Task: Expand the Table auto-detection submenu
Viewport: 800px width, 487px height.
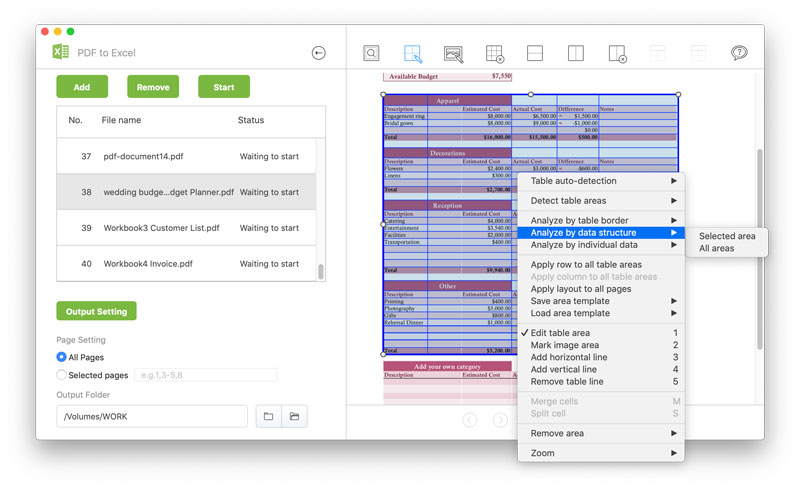Action: (x=601, y=181)
